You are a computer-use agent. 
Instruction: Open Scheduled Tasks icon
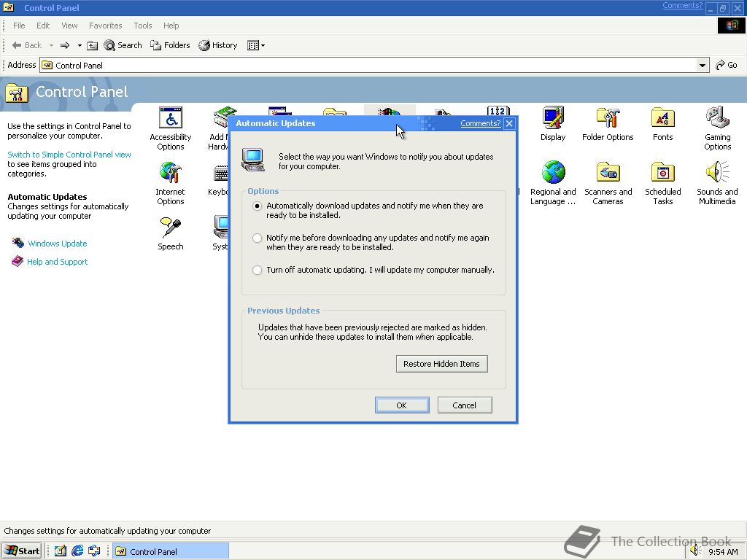(x=662, y=172)
